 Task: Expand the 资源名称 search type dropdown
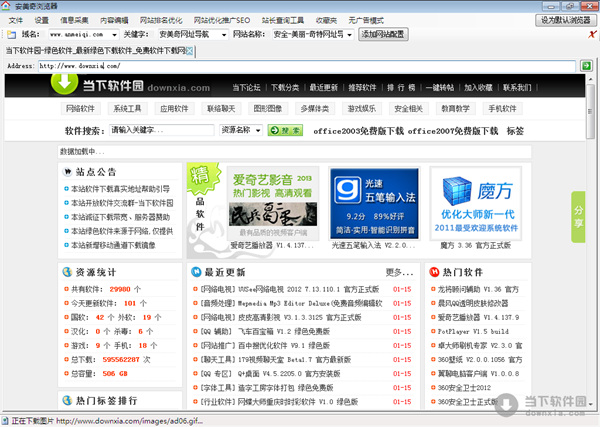click(x=258, y=130)
